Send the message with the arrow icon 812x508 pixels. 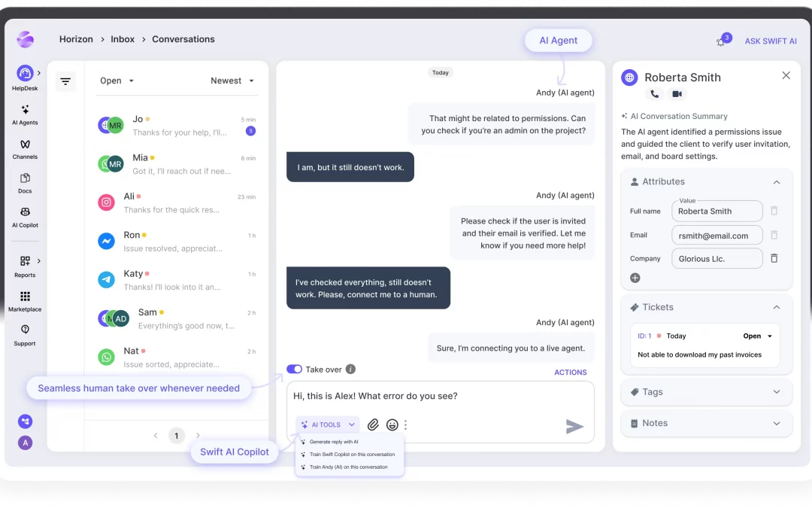pos(574,427)
